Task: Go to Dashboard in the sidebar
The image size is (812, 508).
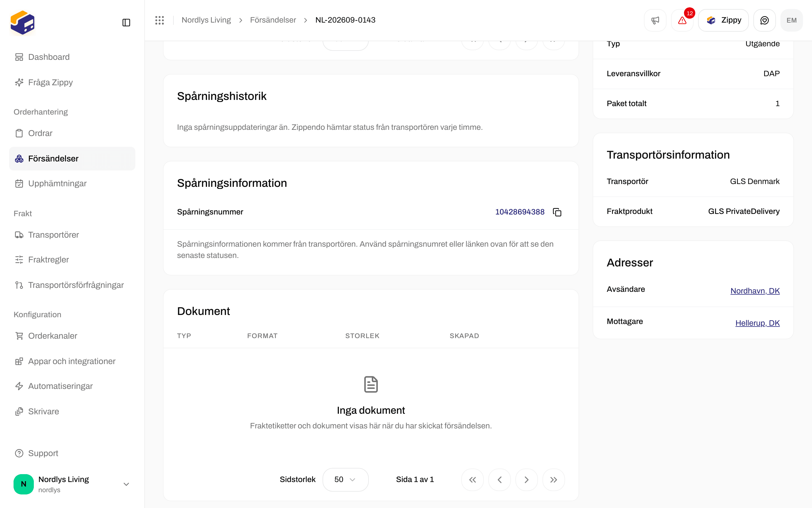Action: click(x=72, y=57)
